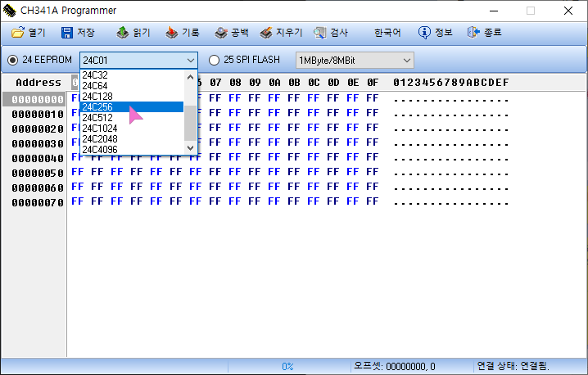588x375 pixels.
Task: Click the 0123456789ABCDEF ASCII header
Action: tap(450, 83)
